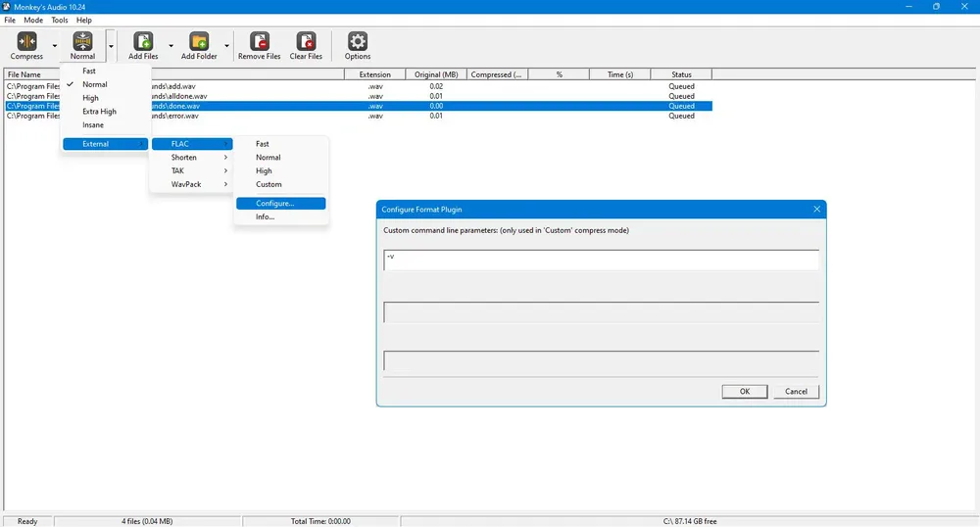The width and height of the screenshot is (980, 527).
Task: Click Queued status of add.wav row
Action: click(x=681, y=86)
